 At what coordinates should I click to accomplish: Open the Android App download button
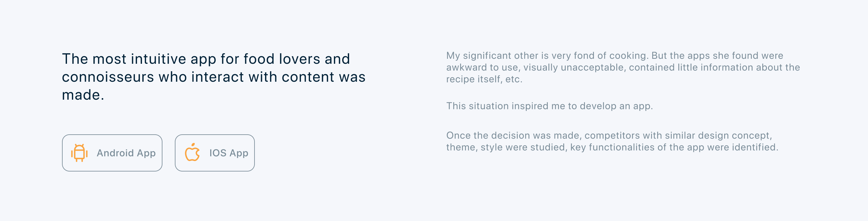[112, 153]
